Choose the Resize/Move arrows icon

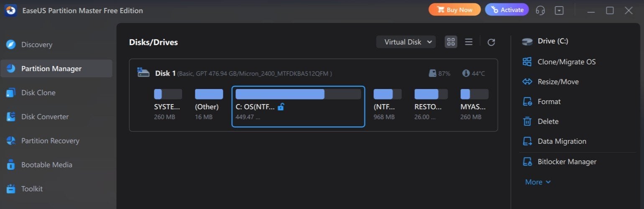click(527, 82)
